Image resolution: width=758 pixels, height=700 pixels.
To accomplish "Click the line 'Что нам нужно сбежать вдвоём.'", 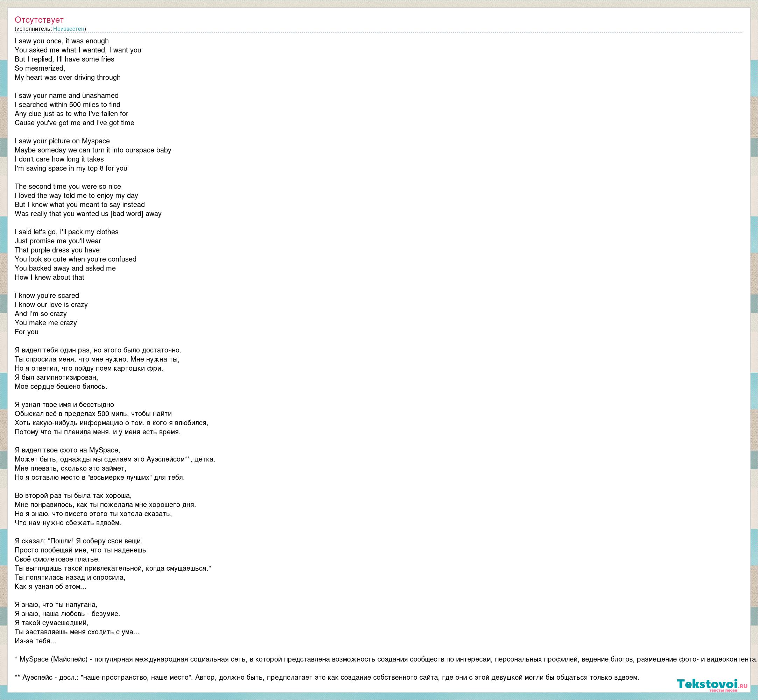I will [x=68, y=523].
